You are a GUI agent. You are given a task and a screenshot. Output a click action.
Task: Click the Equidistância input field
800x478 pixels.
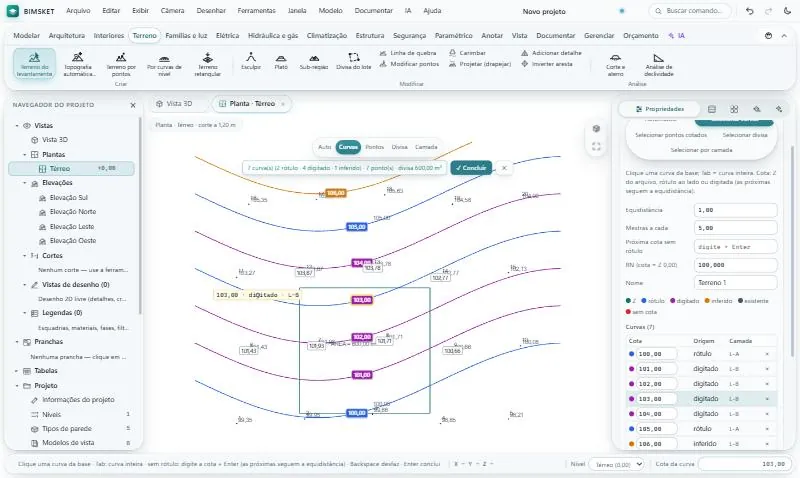[x=735, y=210]
